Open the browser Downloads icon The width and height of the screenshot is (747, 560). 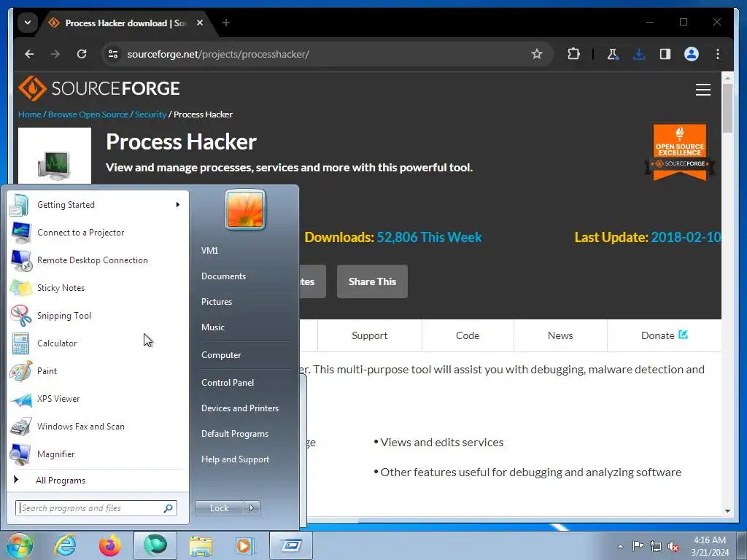(639, 54)
